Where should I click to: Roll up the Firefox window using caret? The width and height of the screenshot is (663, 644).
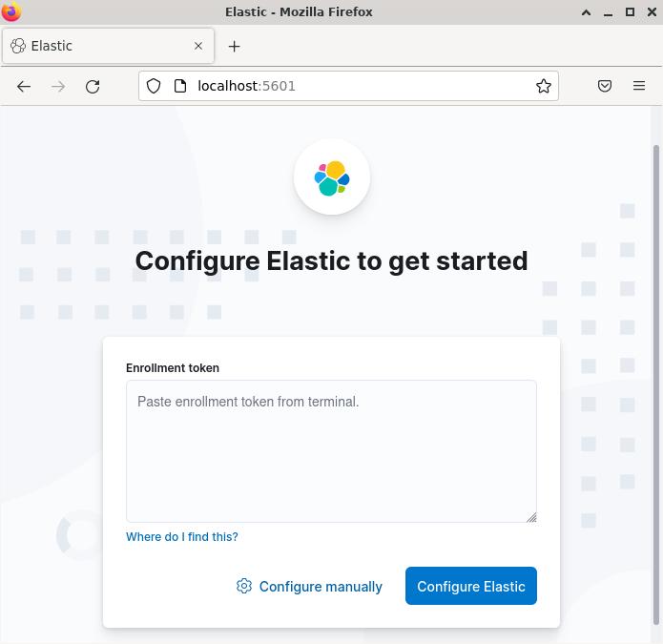[x=586, y=11]
